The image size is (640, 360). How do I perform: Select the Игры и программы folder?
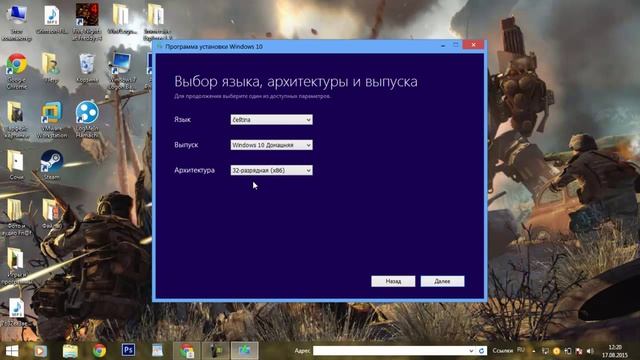tap(16, 266)
